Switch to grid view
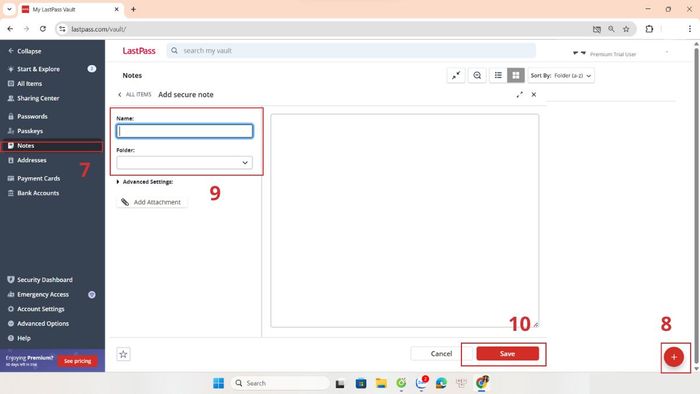The image size is (700, 394). [516, 75]
